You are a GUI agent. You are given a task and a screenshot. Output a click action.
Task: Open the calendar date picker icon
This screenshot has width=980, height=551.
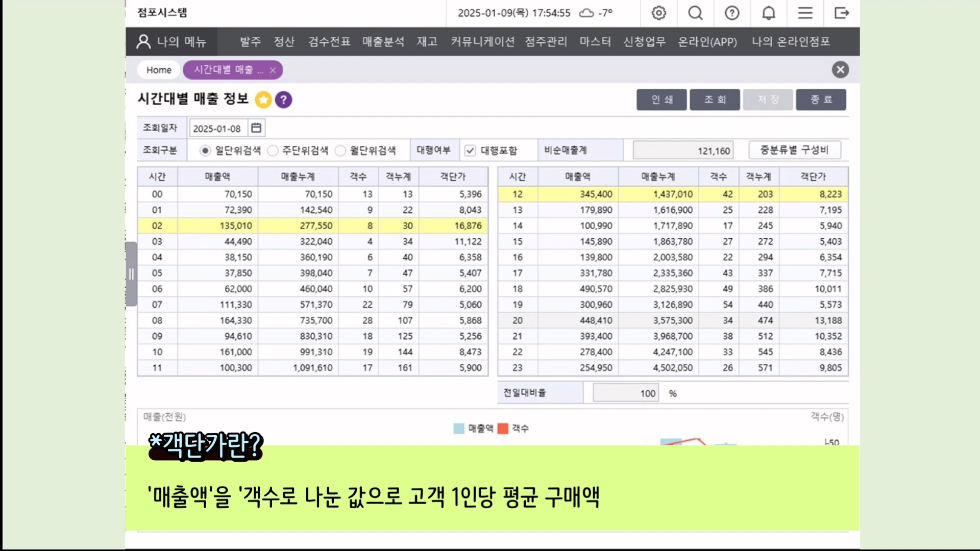(256, 128)
